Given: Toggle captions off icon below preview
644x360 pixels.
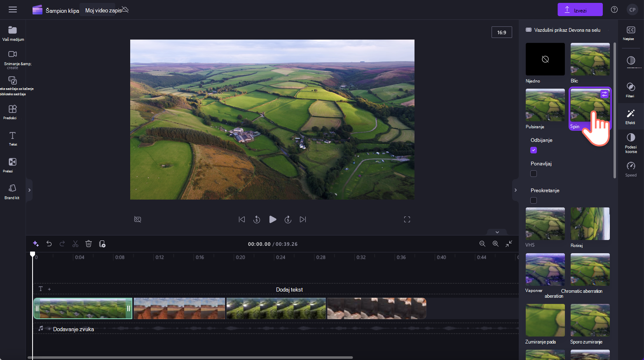Looking at the screenshot, I should coord(138,219).
